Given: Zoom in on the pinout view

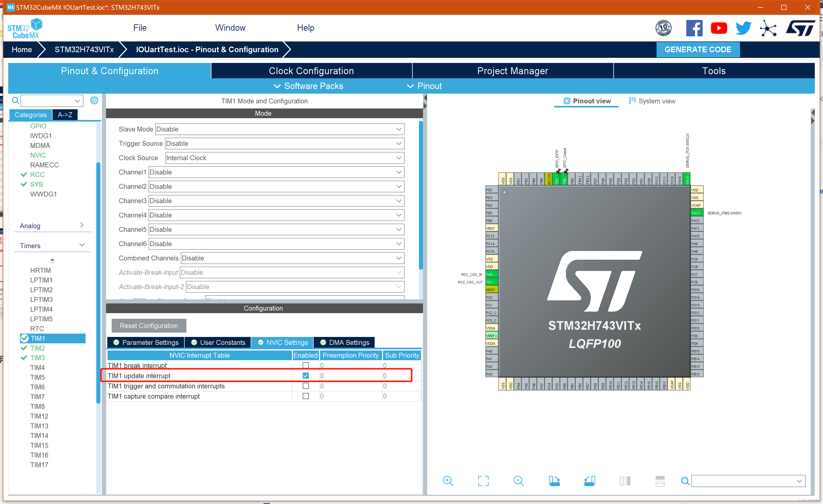Looking at the screenshot, I should [448, 481].
